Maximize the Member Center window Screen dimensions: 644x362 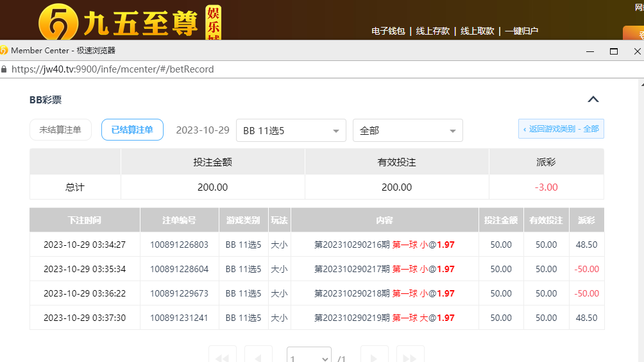point(614,51)
